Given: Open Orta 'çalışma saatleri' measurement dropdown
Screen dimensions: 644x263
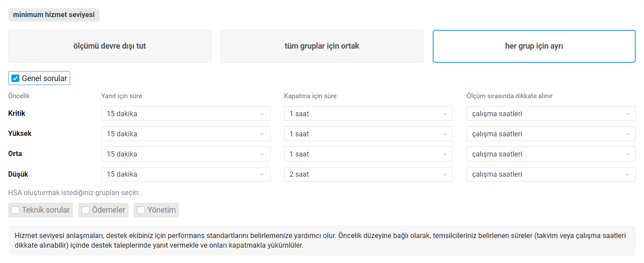Looking at the screenshot, I should tap(551, 154).
